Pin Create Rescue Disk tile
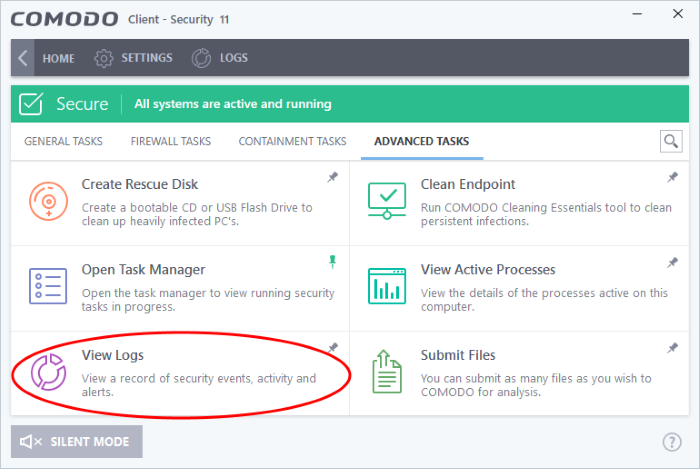Image resolution: width=700 pixels, height=469 pixels. click(333, 177)
